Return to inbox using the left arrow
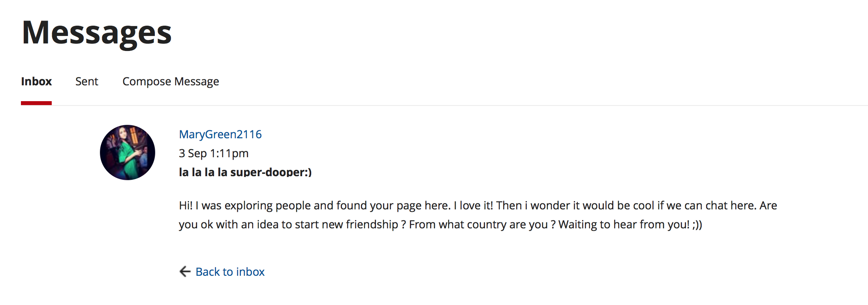Screen dimensions: 868x305 pyautogui.click(x=184, y=272)
